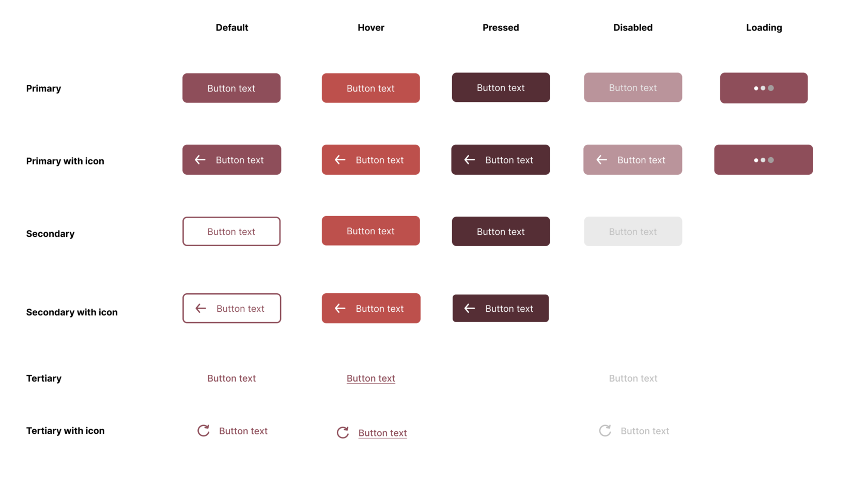Click the disabled grey Secondary button
This screenshot has height=500, width=868.
click(633, 232)
